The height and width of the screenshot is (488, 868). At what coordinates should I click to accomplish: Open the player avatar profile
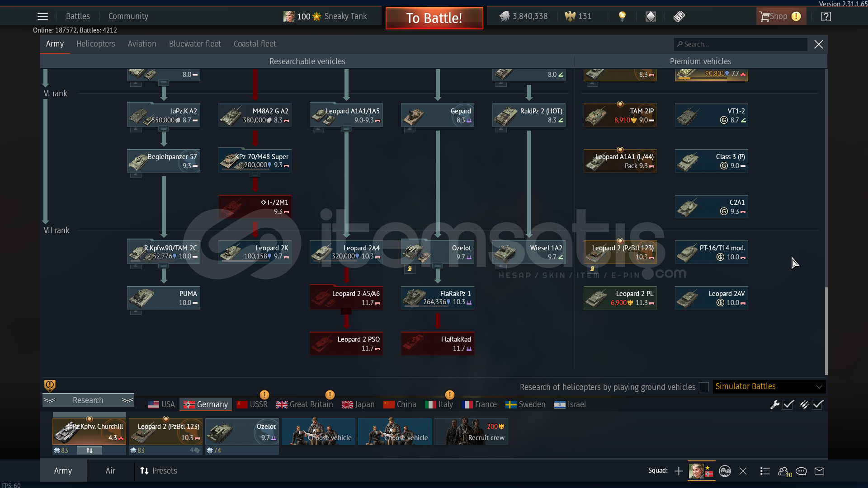pos(289,16)
